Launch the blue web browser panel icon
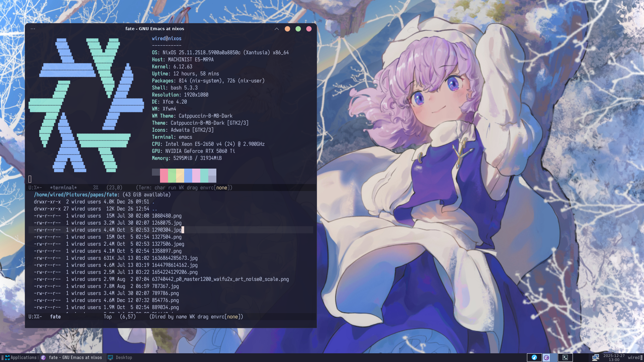 [534, 358]
